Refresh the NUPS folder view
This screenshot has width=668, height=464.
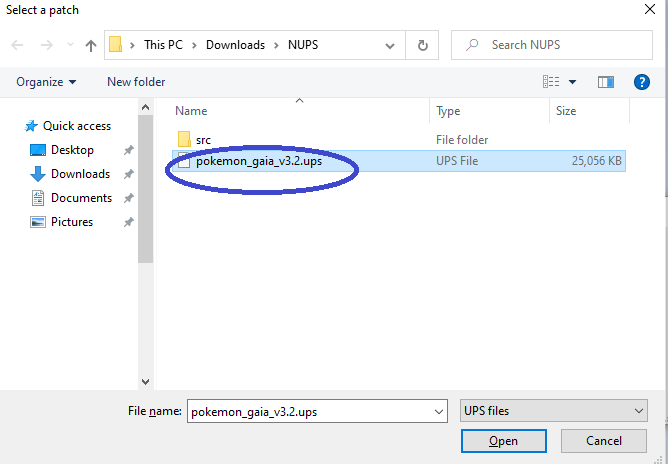422,45
